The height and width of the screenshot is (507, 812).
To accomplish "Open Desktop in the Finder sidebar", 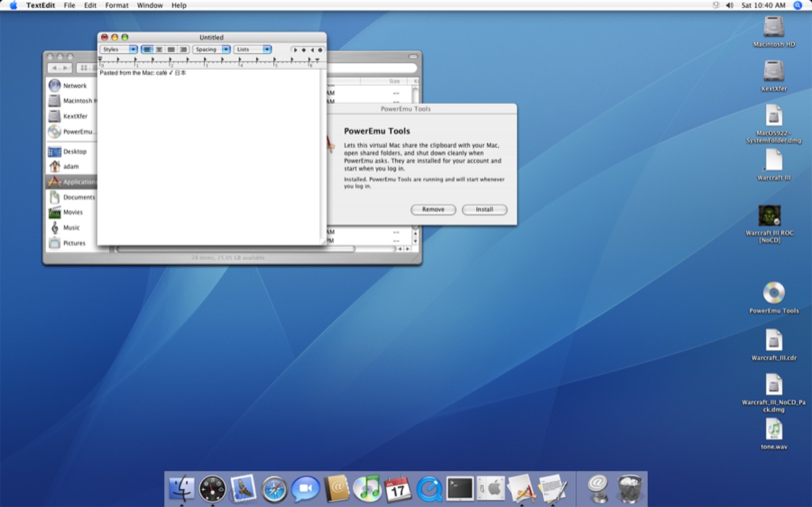I will pyautogui.click(x=70, y=151).
